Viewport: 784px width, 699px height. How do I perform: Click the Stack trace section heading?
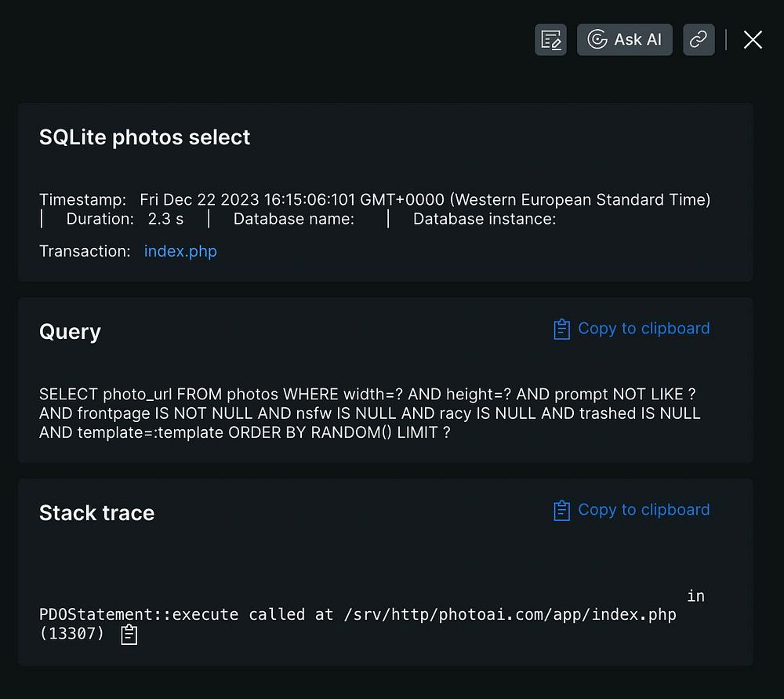pos(96,513)
